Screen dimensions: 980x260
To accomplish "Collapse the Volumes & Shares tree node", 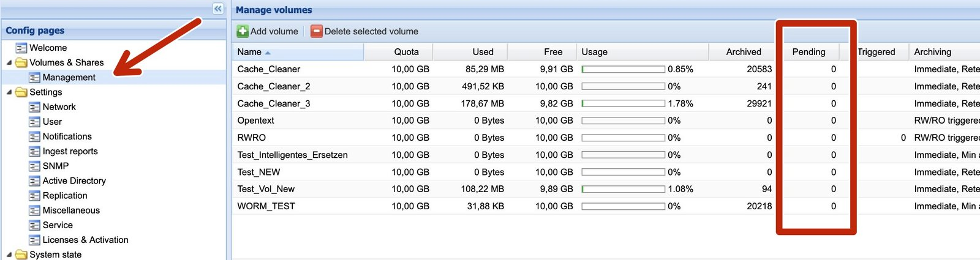I will [x=9, y=62].
